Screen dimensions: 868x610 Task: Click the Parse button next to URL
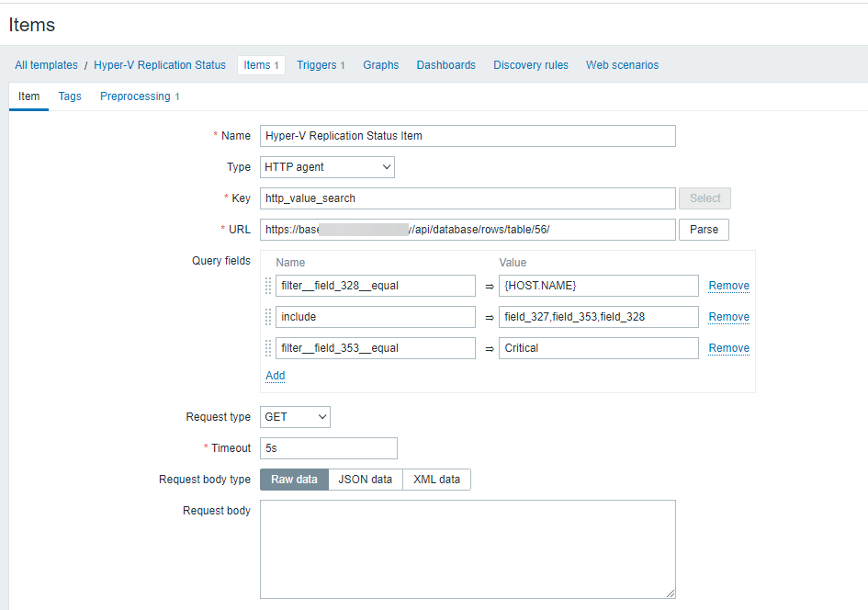[704, 230]
